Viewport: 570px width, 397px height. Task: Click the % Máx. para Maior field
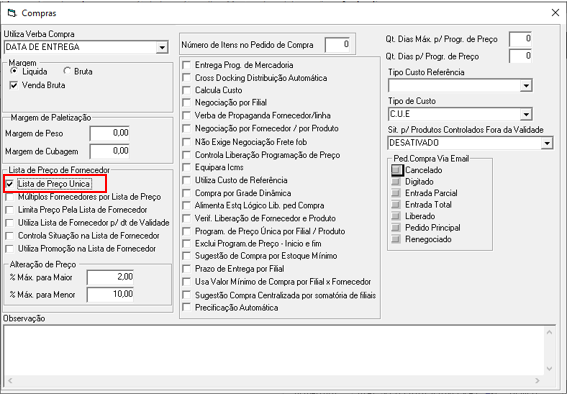(111, 277)
